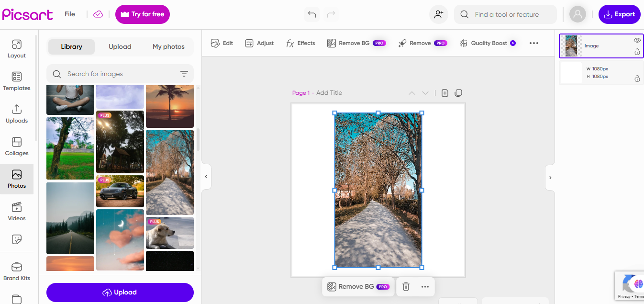
Task: Export the current project
Action: coord(619,14)
